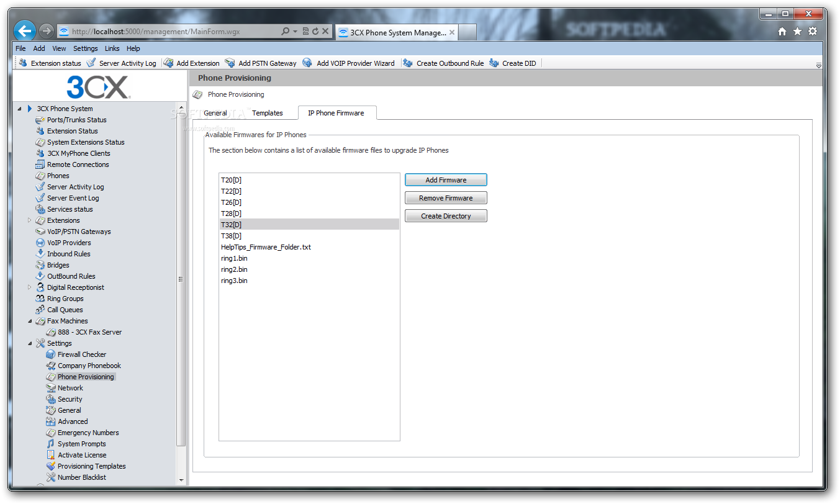This screenshot has width=840, height=504.
Task: Collapse the 3CX Phone System root node
Action: pyautogui.click(x=19, y=109)
